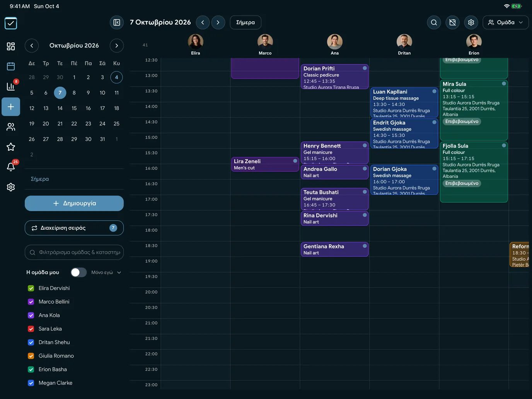
Task: Open the clients people icon in sidebar
Action: click(x=11, y=127)
